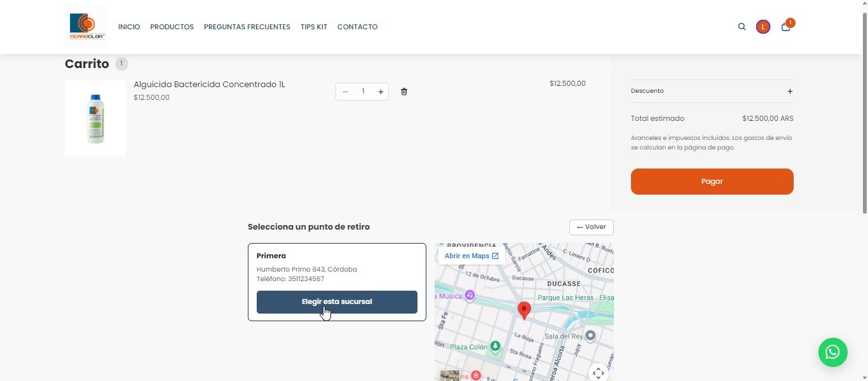Click Selecciona un punto de retiro heading
This screenshot has width=868, height=381.
point(309,226)
